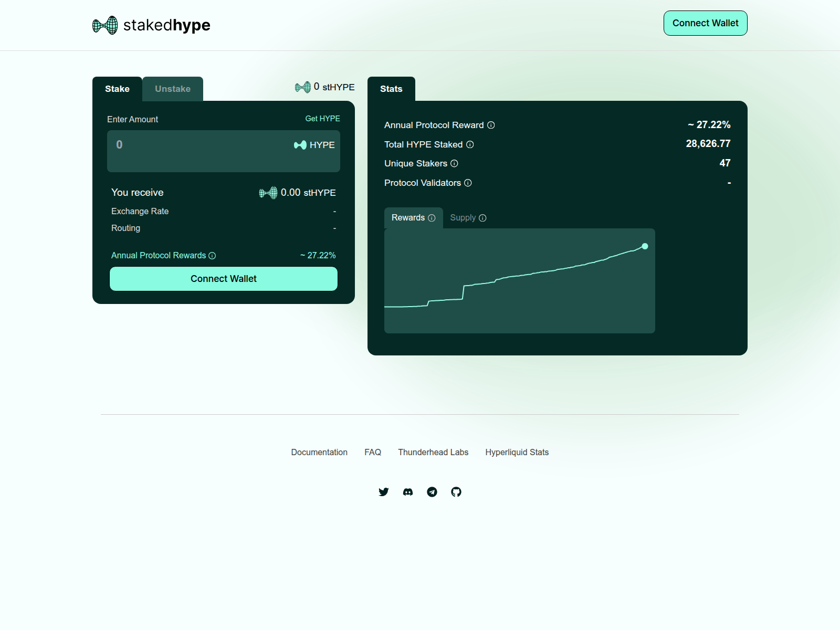Viewport: 840px width, 630px height.
Task: Click the 0 stHYPE balance text
Action: (334, 87)
